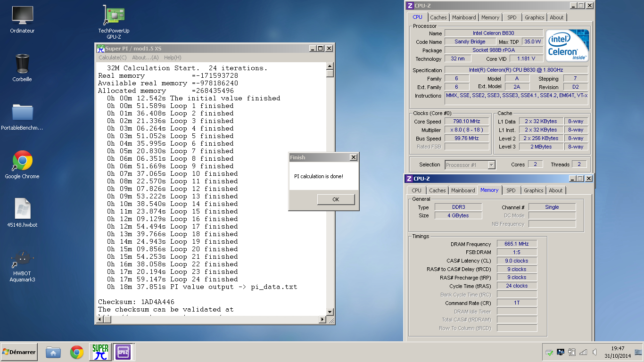The image size is (644, 362).
Task: Select Caches tab in lower CPU-Z window
Action: [438, 190]
